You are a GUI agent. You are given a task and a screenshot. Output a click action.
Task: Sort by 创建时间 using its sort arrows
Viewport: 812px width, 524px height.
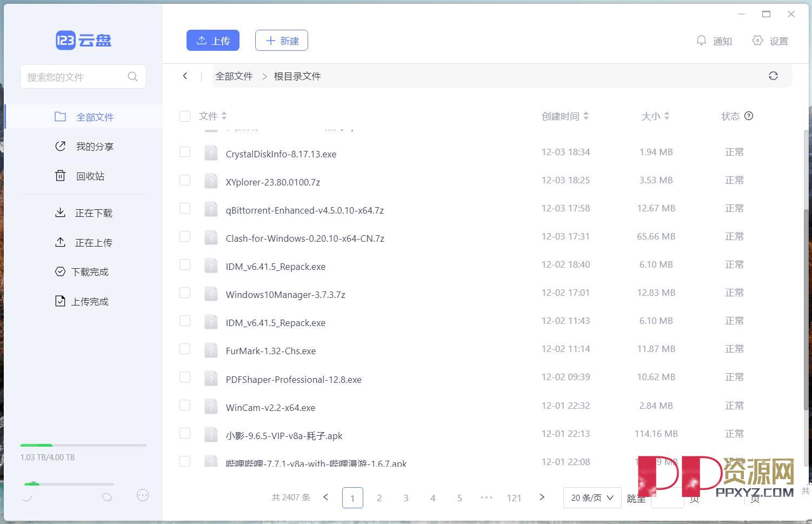(586, 116)
